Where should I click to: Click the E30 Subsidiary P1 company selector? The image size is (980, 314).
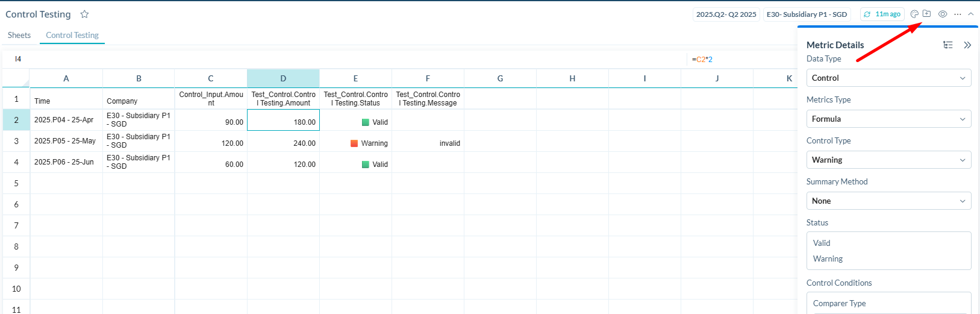tap(807, 14)
